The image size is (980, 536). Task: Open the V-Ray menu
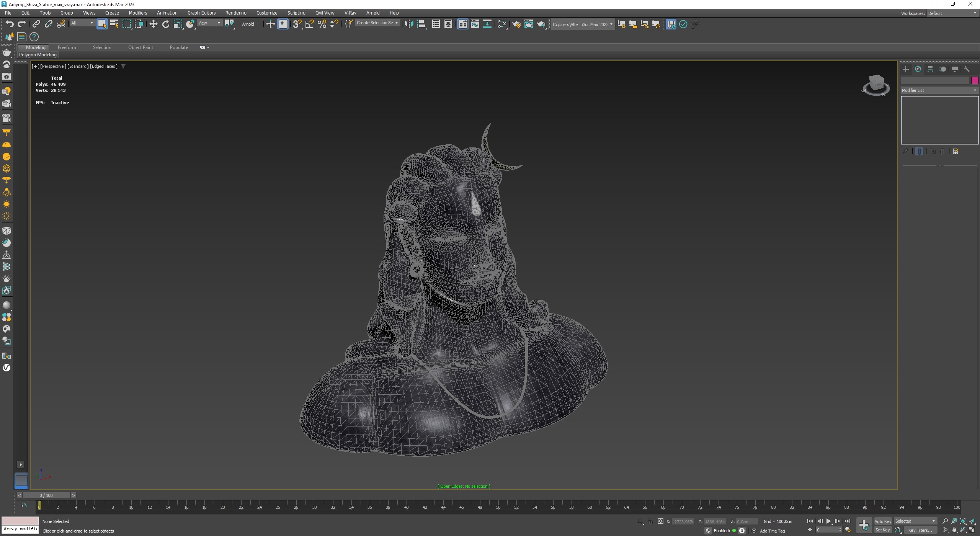350,13
